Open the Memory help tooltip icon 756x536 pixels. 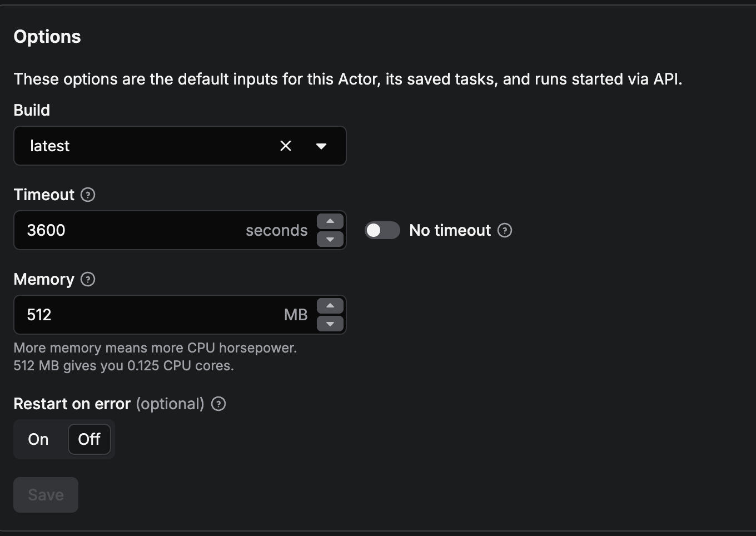[88, 279]
